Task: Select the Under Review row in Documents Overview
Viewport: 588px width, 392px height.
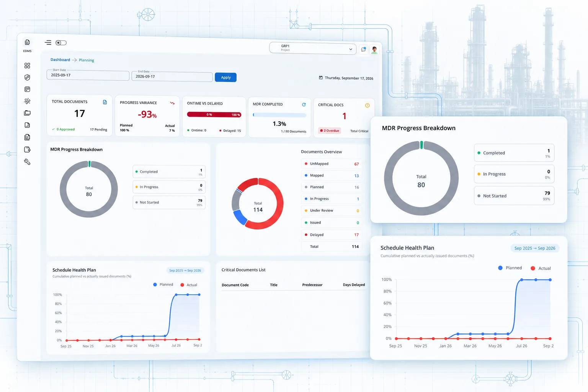Action: click(332, 211)
